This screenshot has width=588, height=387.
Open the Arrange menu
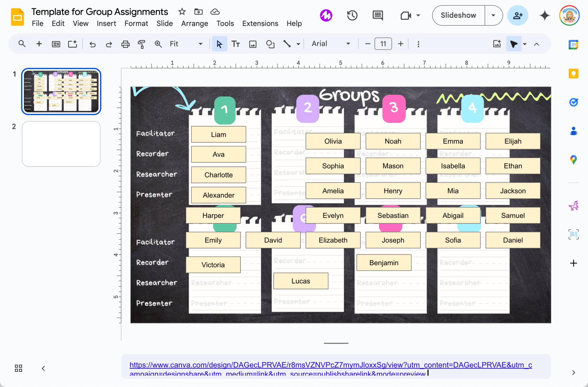click(194, 24)
